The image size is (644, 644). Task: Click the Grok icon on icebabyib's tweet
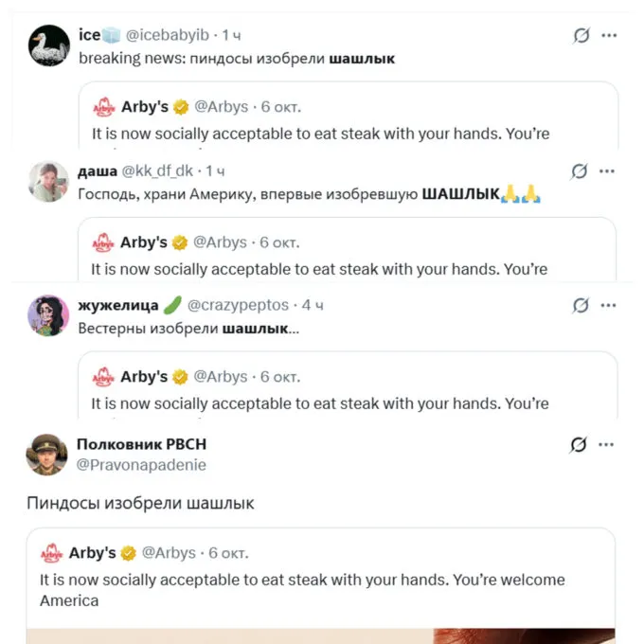[x=581, y=36]
